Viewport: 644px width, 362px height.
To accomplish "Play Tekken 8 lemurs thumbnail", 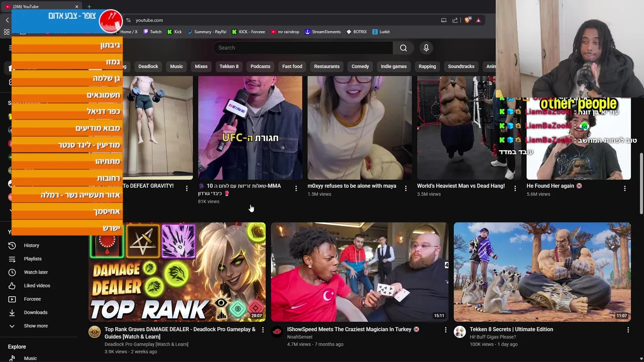I will click(542, 272).
